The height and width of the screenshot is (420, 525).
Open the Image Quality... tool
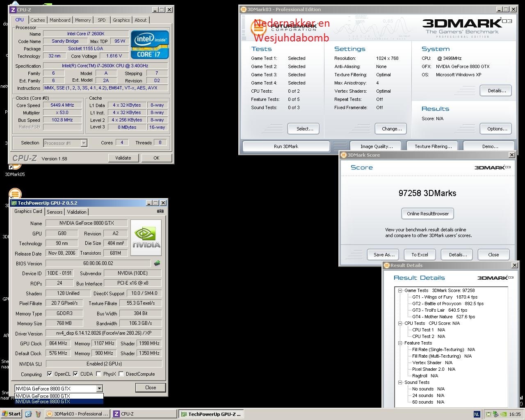click(x=377, y=146)
